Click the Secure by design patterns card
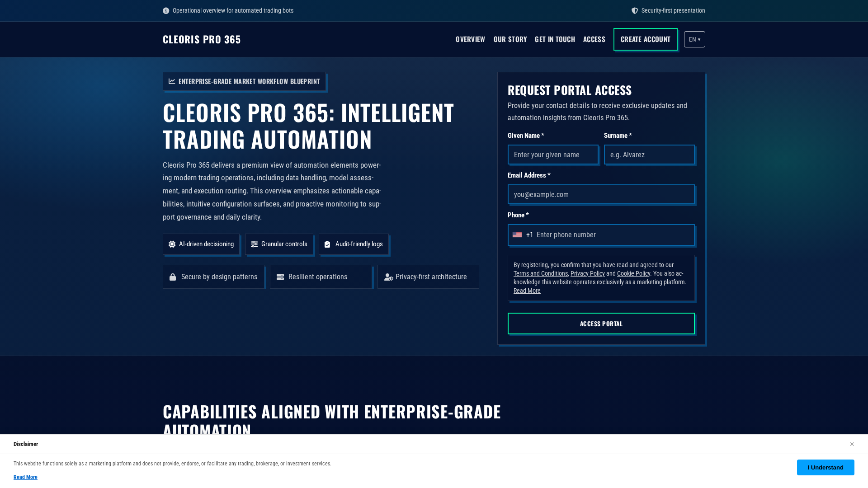This screenshot has height=488, width=868. click(x=213, y=277)
